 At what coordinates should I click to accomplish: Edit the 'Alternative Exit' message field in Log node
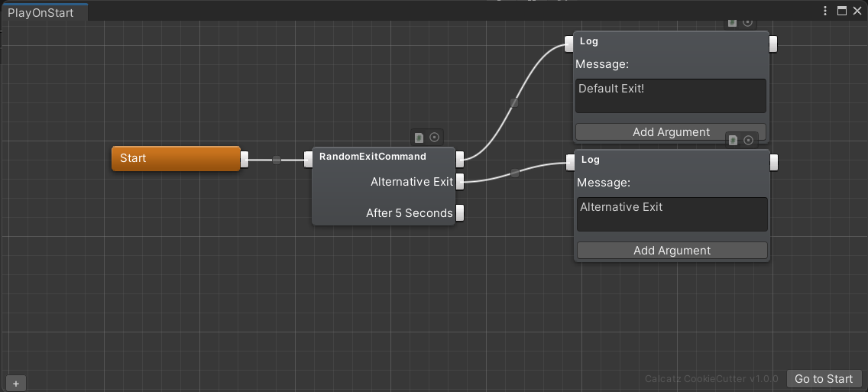coord(672,214)
